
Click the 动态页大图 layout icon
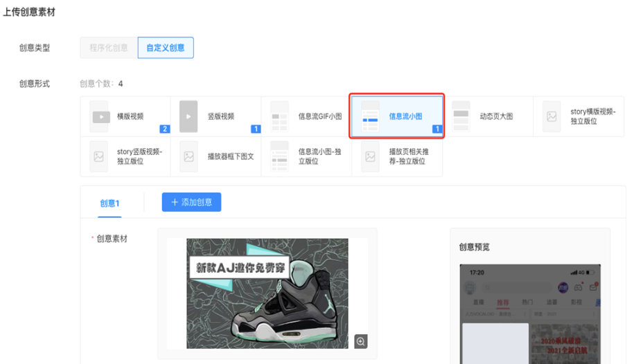click(461, 116)
